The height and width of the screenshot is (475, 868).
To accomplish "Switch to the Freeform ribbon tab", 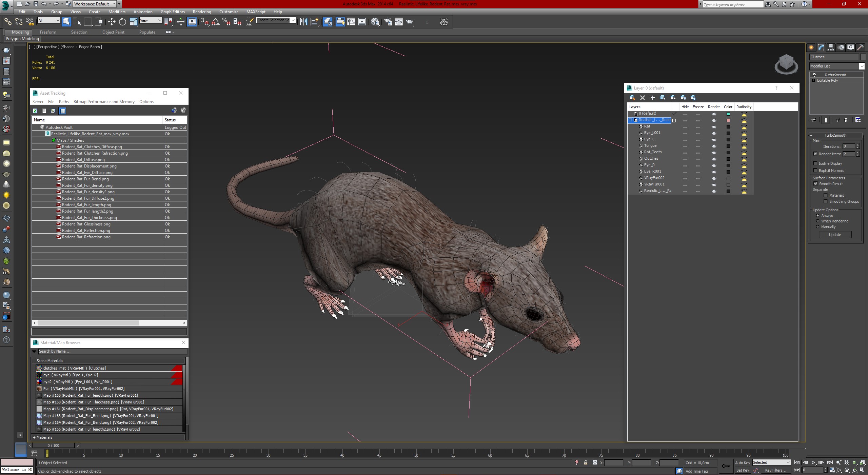I will coord(48,32).
